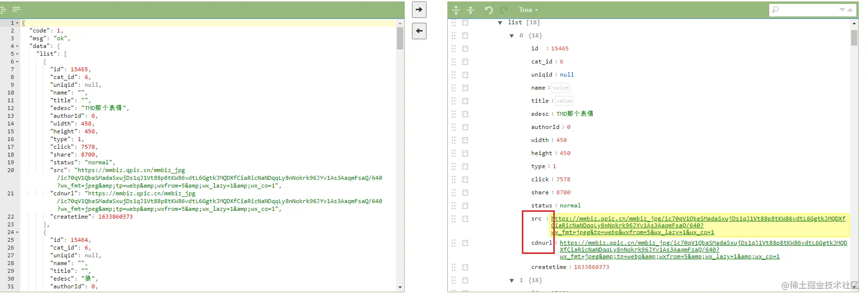Select share value 8700 in tree

coord(563,192)
